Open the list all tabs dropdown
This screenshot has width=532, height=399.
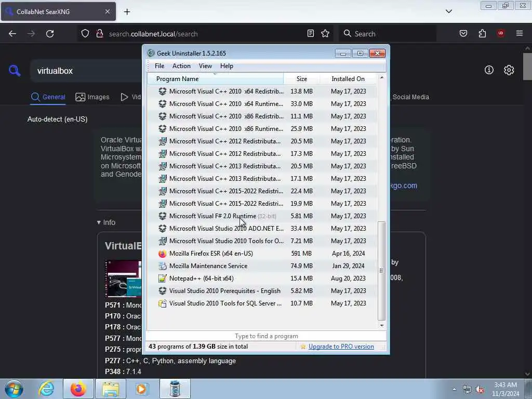tap(448, 11)
